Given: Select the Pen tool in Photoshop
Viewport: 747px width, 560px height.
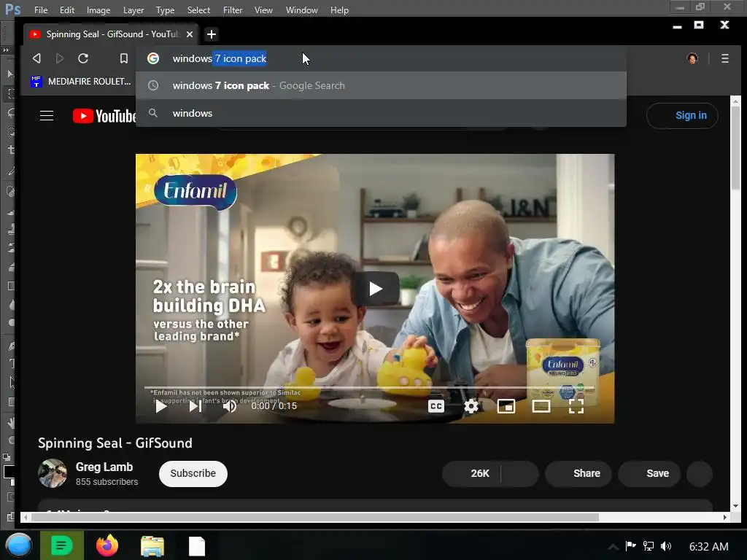Looking at the screenshot, I should coord(10,346).
